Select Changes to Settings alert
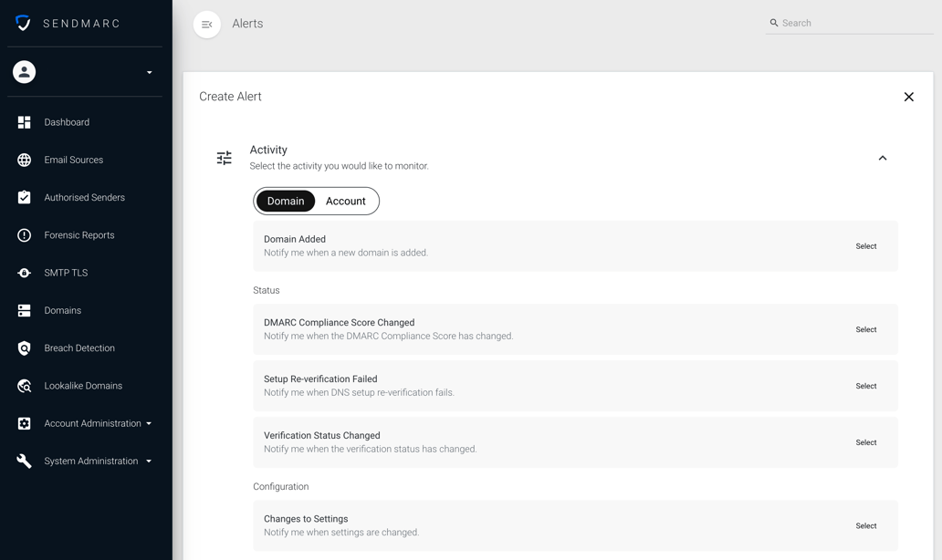 [x=865, y=525]
